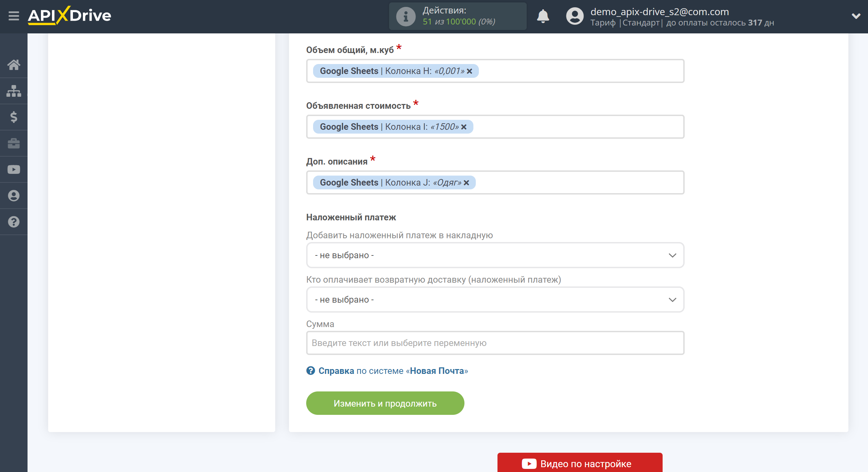Viewport: 868px width, 472px height.
Task: Click the Сумма input field
Action: point(495,343)
